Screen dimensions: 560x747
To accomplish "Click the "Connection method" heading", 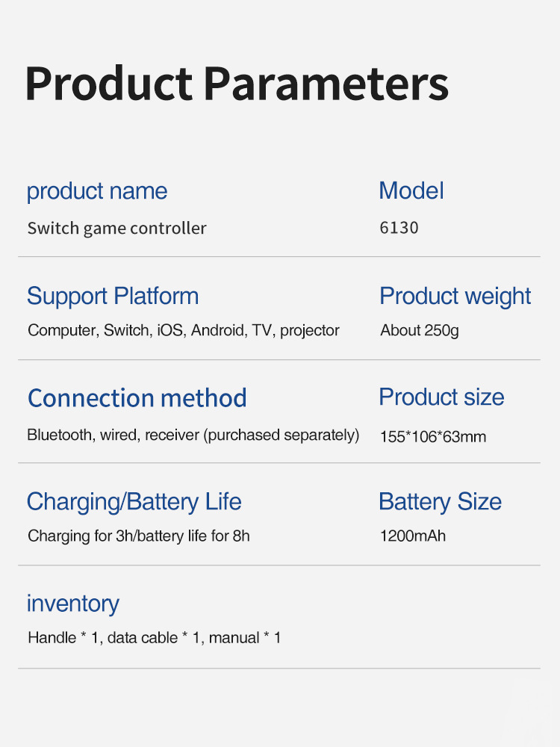I will click(137, 398).
